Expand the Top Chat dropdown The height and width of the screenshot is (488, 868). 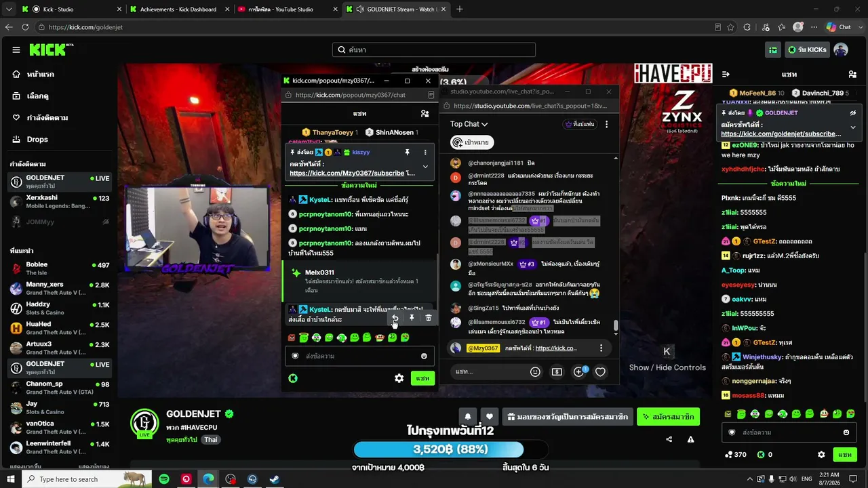(469, 124)
